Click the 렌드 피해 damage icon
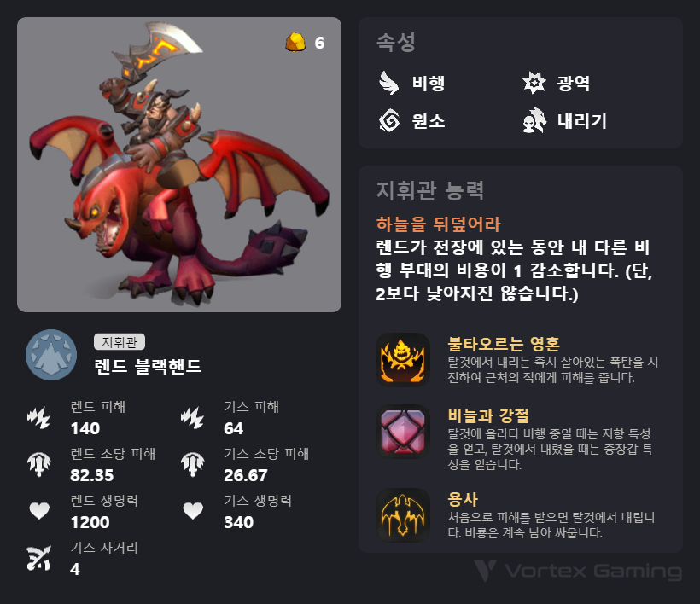700x604 pixels. click(x=38, y=418)
